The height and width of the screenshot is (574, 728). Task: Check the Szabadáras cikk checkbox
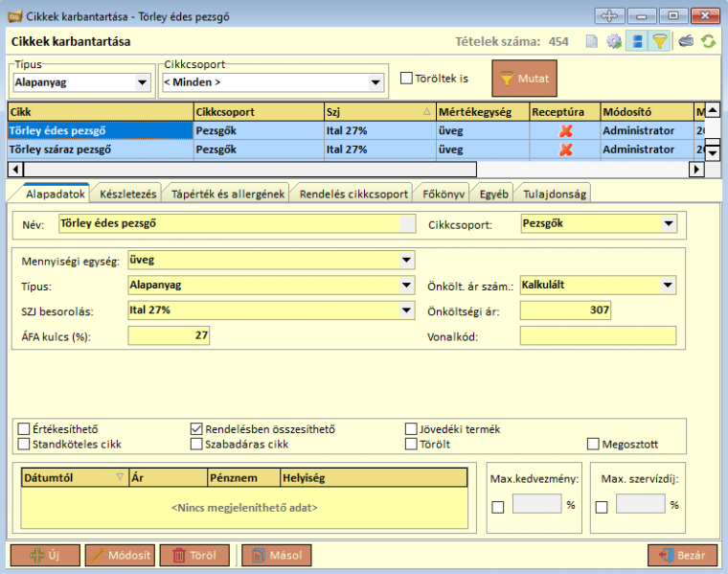pos(196,444)
